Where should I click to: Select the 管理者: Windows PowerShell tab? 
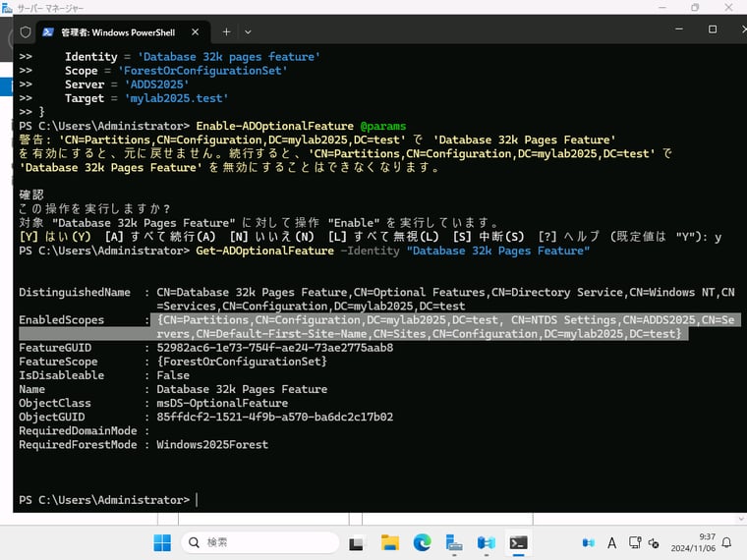coord(122,31)
